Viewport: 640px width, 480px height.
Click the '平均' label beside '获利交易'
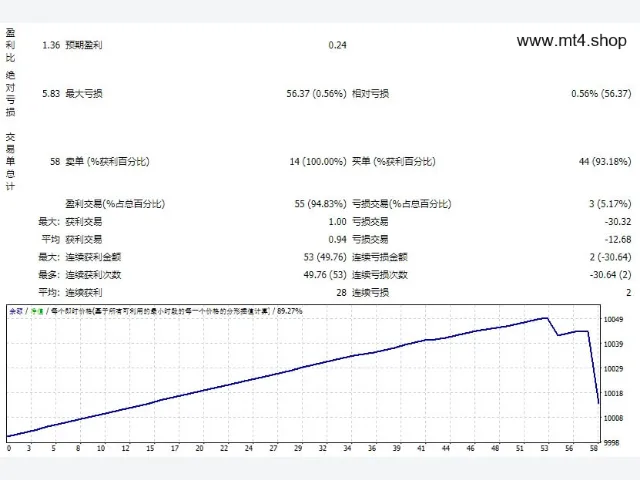point(50,239)
